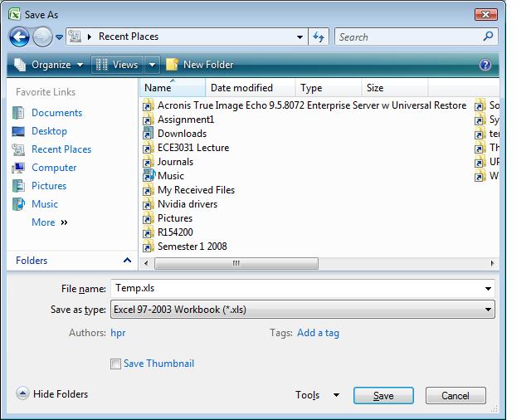This screenshot has height=420, width=531.
Task: Sort by Name column header
Action: pos(173,88)
